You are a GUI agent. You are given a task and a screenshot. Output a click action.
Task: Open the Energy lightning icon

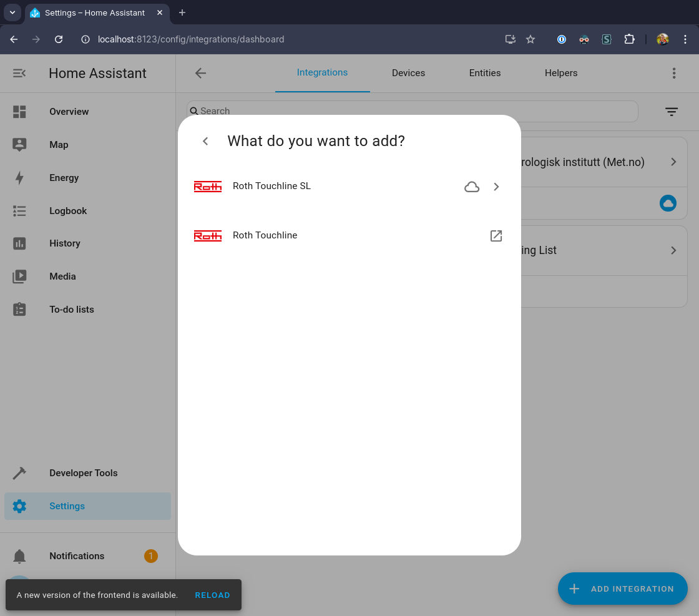tap(19, 178)
